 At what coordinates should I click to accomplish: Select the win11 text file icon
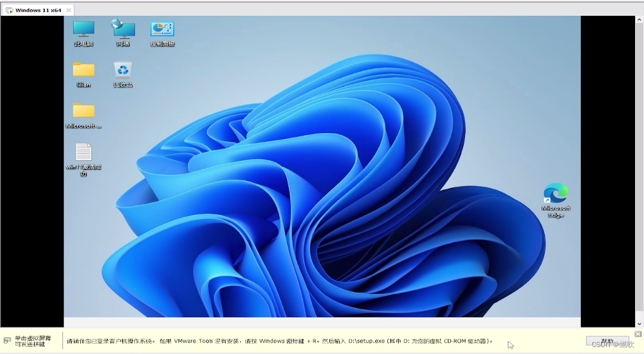click(84, 160)
